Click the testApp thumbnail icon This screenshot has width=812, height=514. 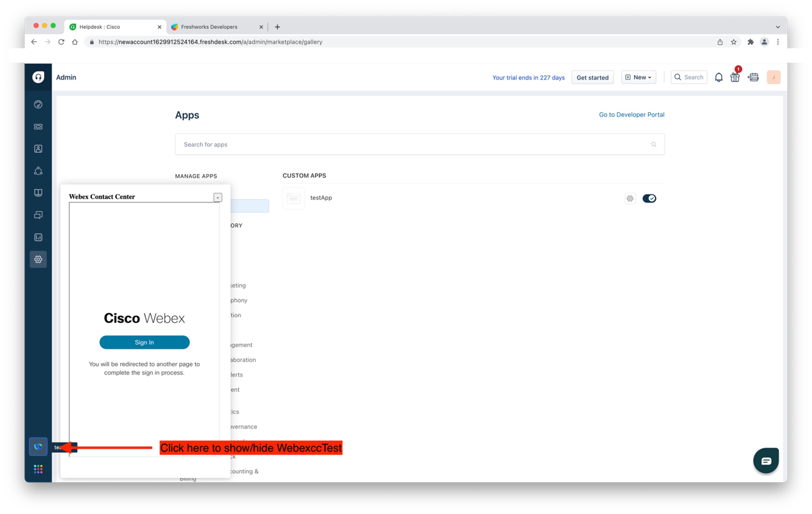pos(293,198)
